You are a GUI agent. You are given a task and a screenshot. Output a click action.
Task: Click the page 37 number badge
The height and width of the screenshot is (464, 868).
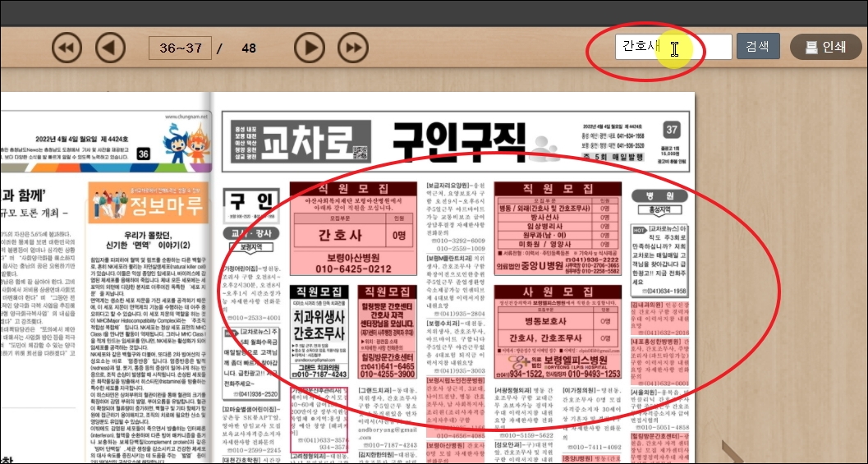click(x=672, y=130)
